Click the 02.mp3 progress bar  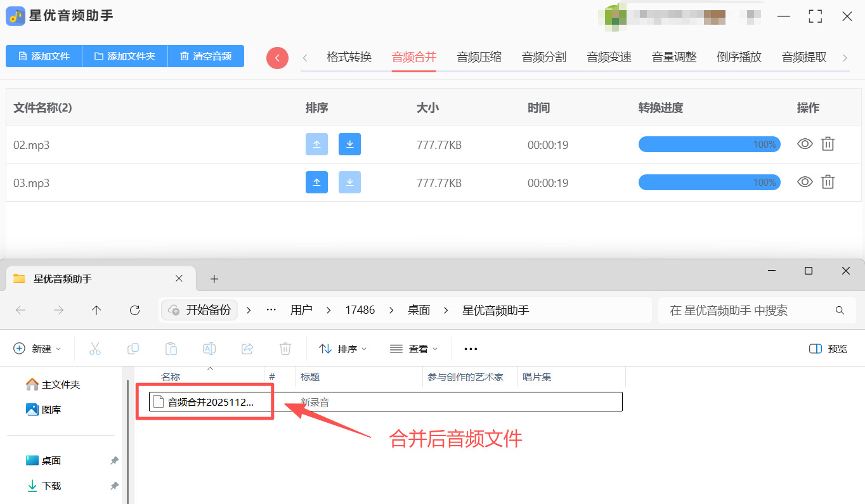[x=709, y=145]
